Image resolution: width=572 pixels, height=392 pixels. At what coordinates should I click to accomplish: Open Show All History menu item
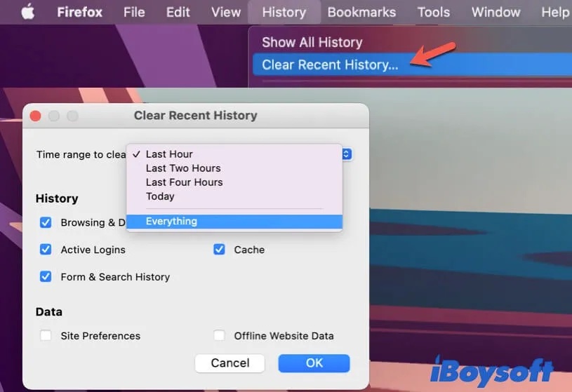coord(312,42)
